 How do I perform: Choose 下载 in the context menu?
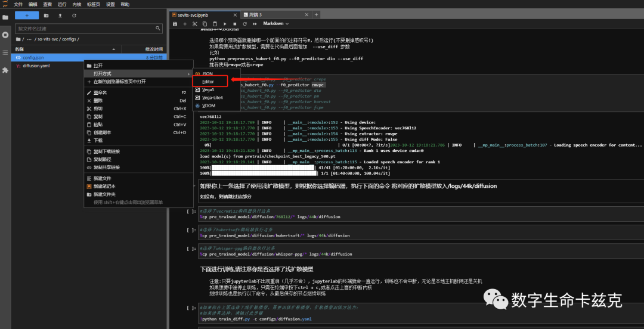point(138,141)
